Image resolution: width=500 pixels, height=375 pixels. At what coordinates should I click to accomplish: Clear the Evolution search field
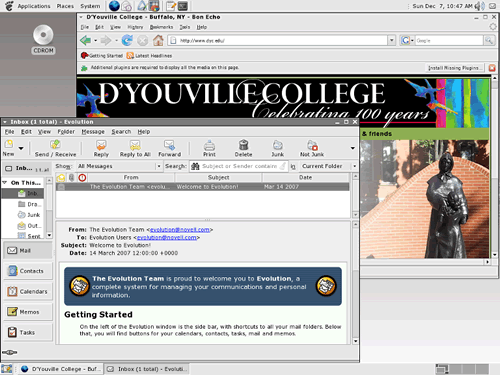[x=283, y=166]
